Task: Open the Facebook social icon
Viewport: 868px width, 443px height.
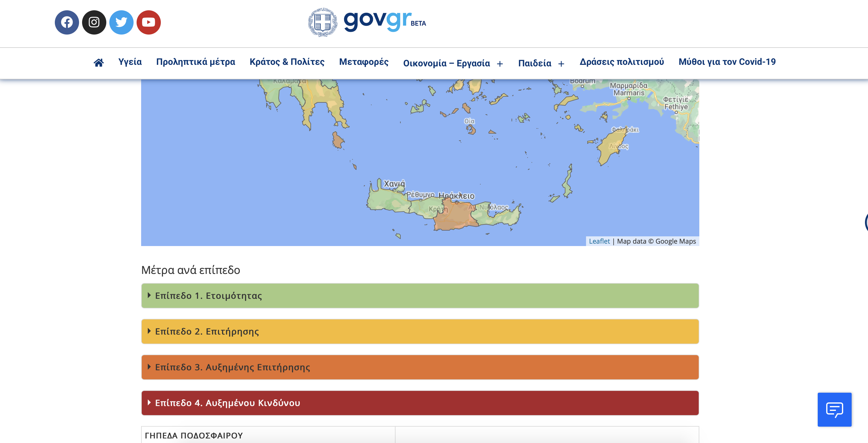Action: (x=67, y=22)
